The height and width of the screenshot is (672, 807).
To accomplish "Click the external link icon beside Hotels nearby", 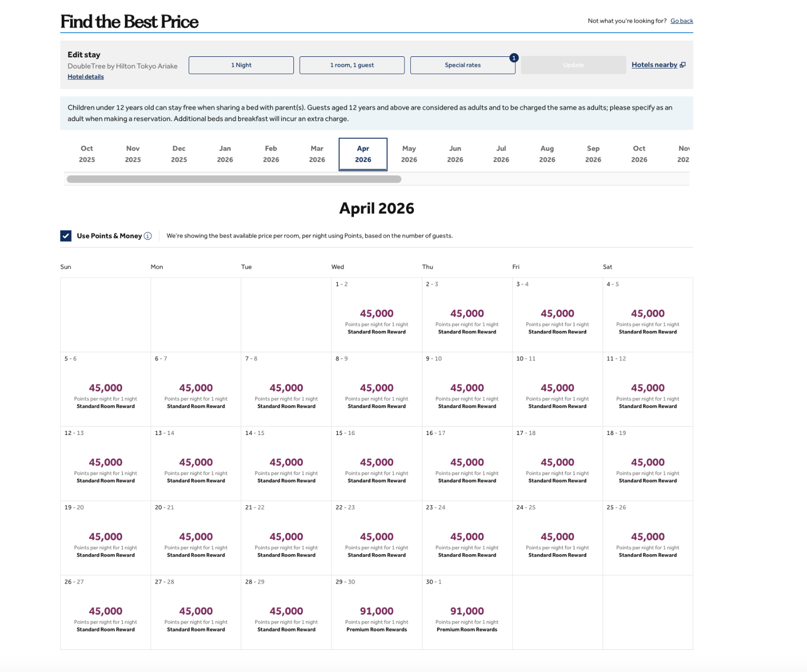I will point(683,65).
